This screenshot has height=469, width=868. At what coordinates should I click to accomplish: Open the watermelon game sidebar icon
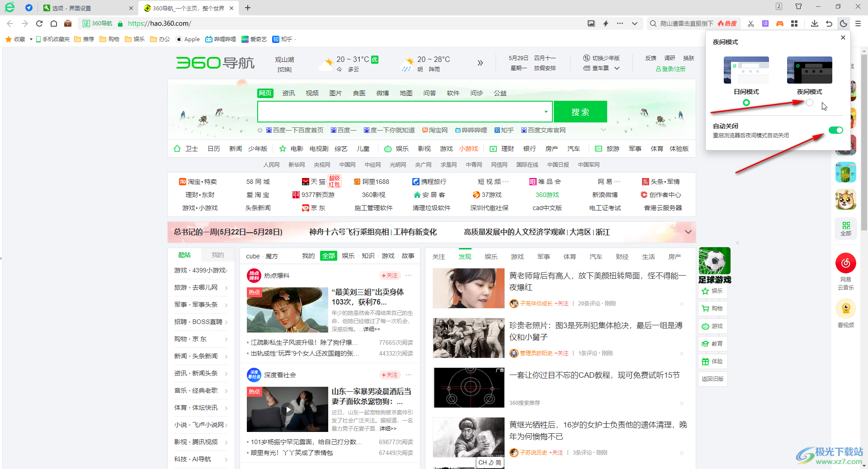[845, 172]
